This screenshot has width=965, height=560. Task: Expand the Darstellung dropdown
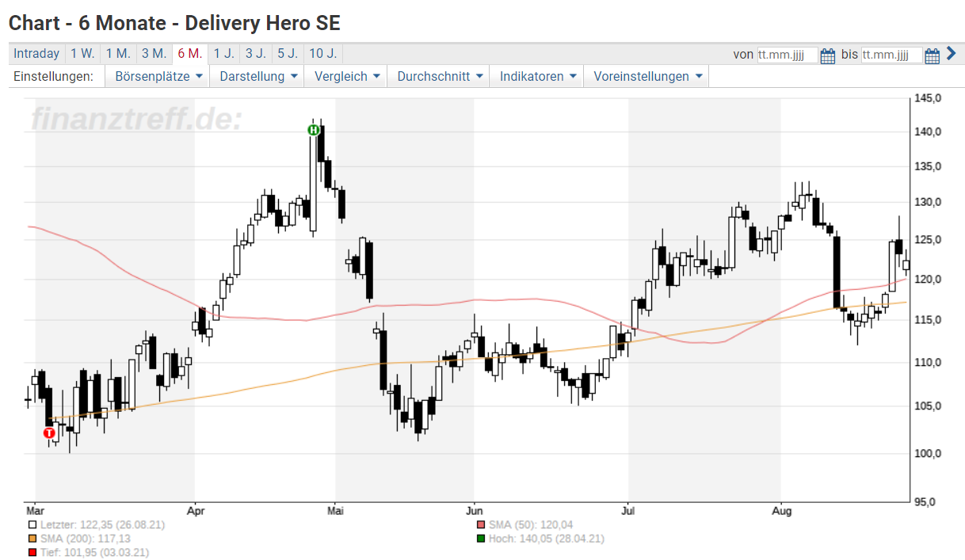click(258, 77)
